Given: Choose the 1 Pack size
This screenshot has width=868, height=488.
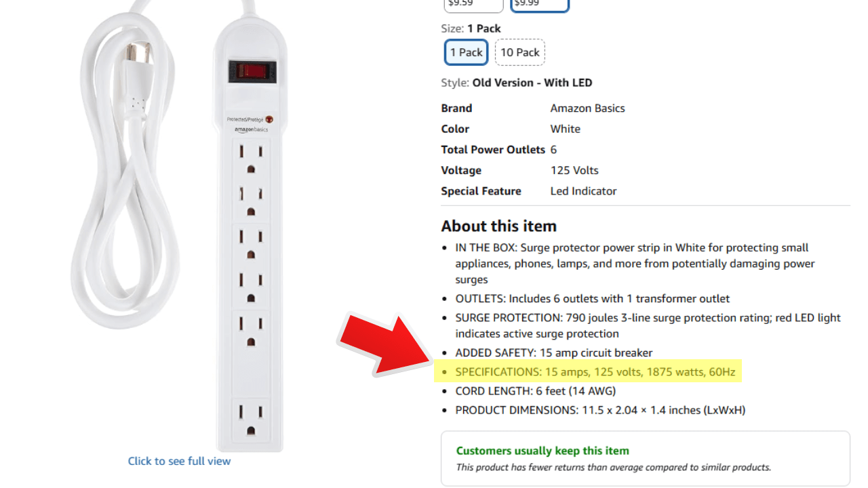Looking at the screenshot, I should (466, 52).
